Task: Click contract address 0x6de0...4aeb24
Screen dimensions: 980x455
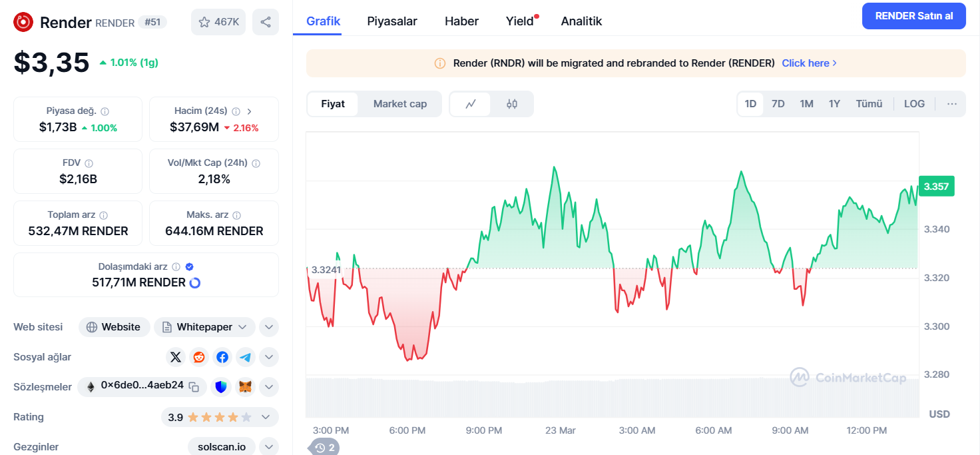Action: click(x=142, y=385)
